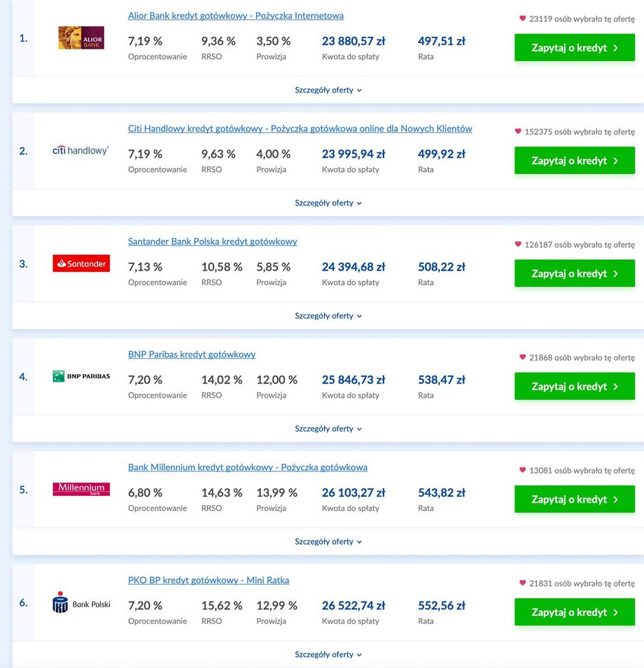Click Zapytaj o kredyt for the BNP Paribas offer
The width and height of the screenshot is (644, 668).
pos(575,386)
